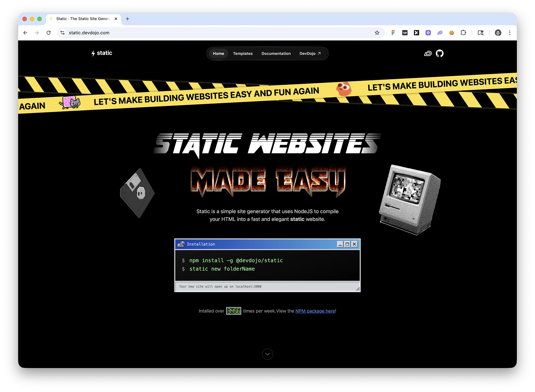Go back in browser history
The width and height of the screenshot is (535, 392).
(x=25, y=33)
